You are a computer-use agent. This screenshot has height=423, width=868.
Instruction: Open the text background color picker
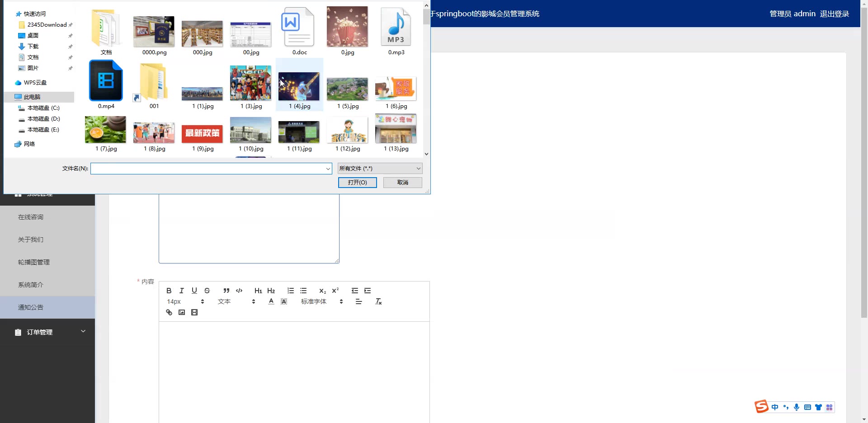click(x=284, y=301)
